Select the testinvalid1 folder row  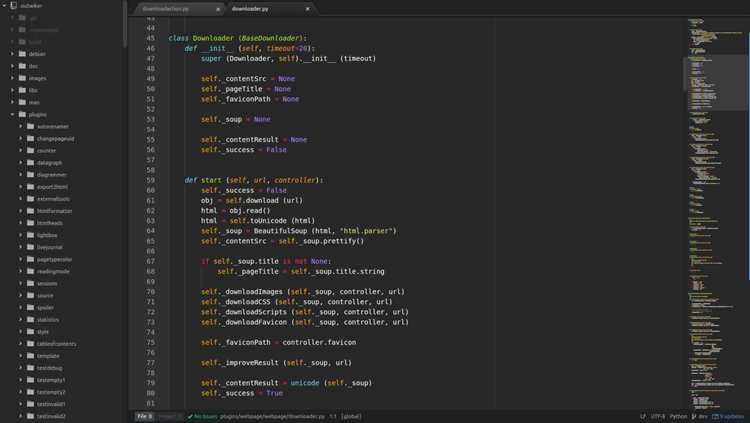pos(62,404)
